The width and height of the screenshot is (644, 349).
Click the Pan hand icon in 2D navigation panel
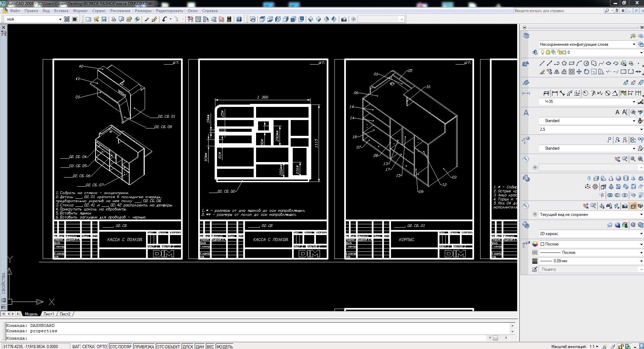point(617,159)
